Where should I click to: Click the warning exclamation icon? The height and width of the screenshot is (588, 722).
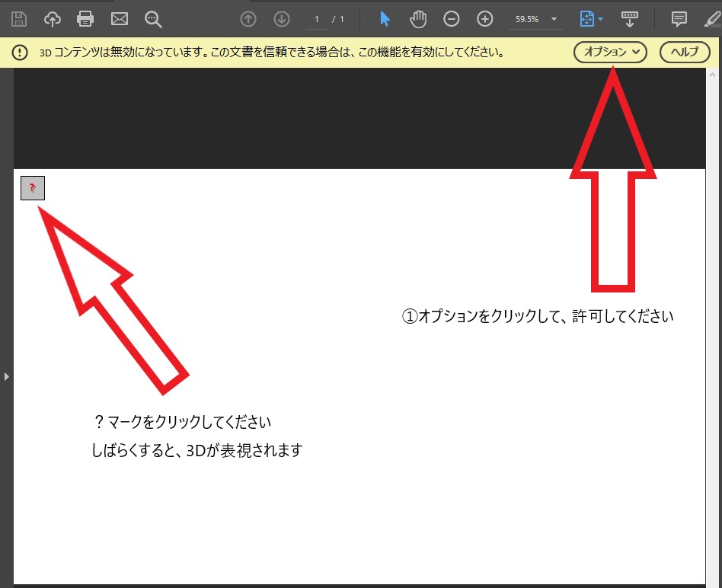20,52
